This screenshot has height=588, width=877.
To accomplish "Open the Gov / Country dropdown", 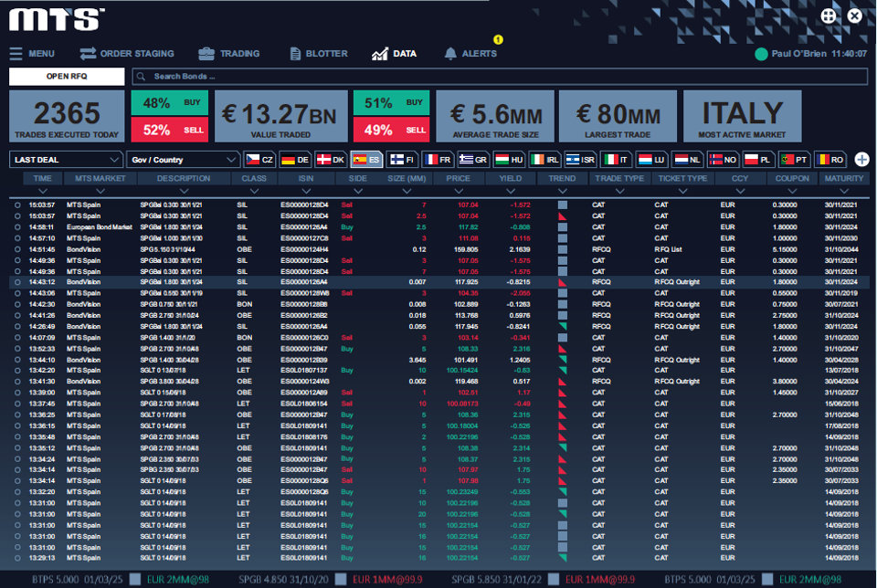I will pos(183,160).
